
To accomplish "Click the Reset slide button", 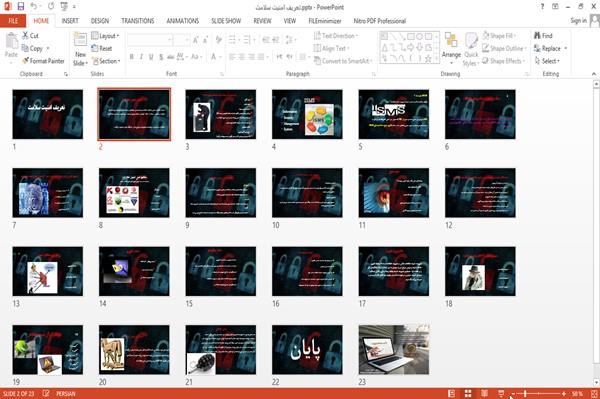I will pos(102,48).
